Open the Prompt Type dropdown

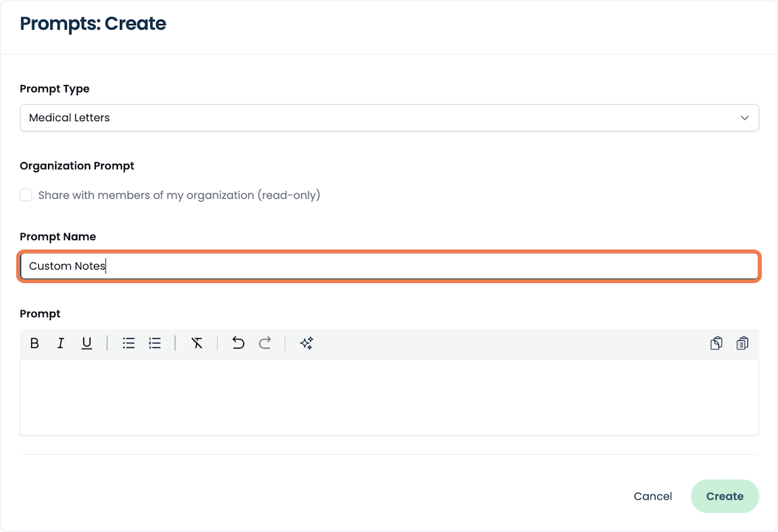click(389, 118)
